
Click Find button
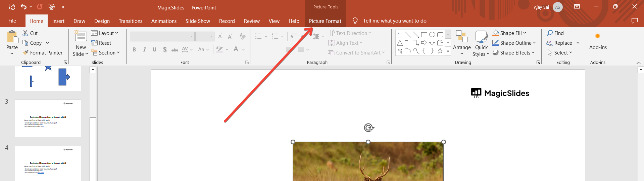coord(555,33)
